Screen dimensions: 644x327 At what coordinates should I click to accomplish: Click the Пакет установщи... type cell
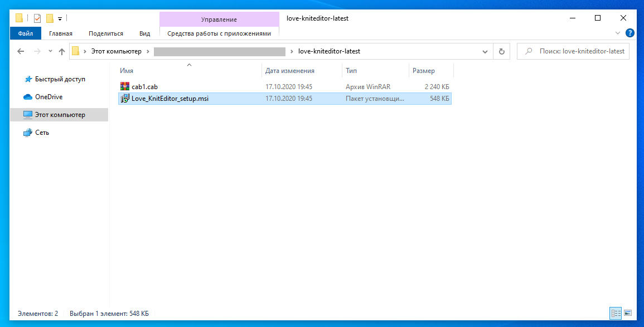tap(375, 99)
